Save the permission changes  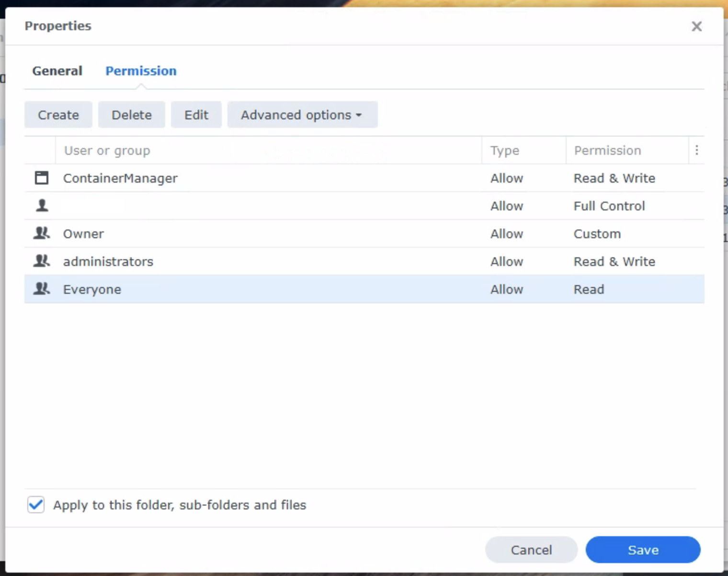coord(643,550)
